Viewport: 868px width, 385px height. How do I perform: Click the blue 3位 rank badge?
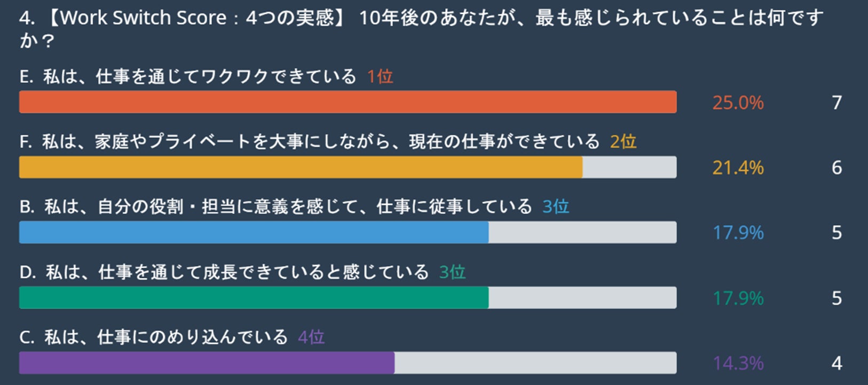point(556,207)
